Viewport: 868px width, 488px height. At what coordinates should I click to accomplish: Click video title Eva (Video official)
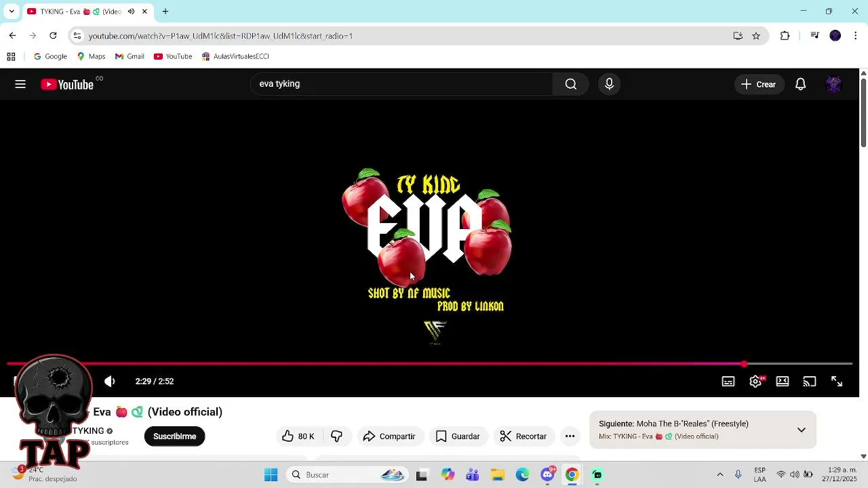157,412
